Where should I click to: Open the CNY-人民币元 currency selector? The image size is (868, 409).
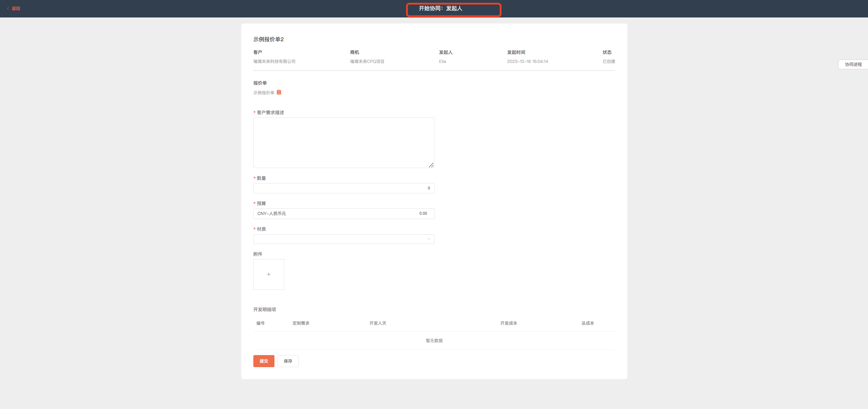click(x=271, y=214)
